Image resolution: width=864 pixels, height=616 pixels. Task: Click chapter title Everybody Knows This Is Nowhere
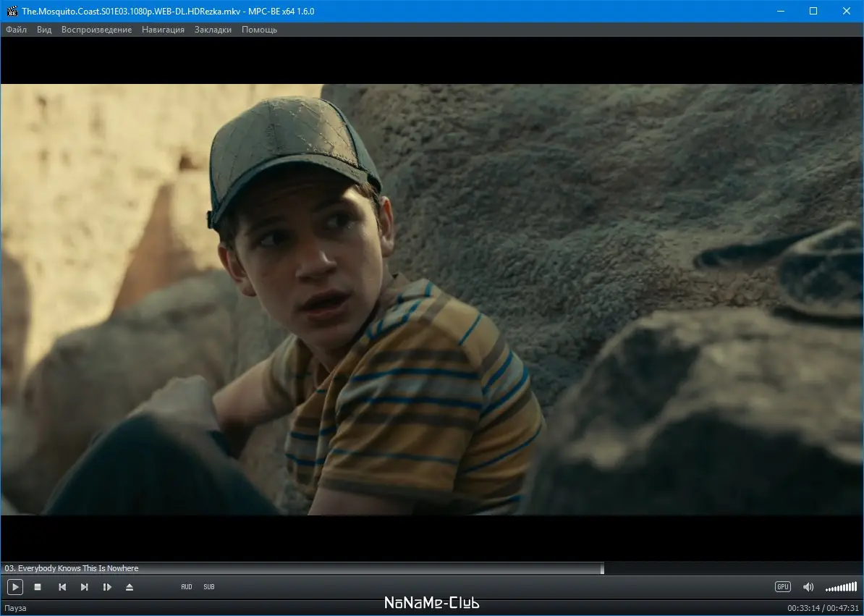point(78,568)
